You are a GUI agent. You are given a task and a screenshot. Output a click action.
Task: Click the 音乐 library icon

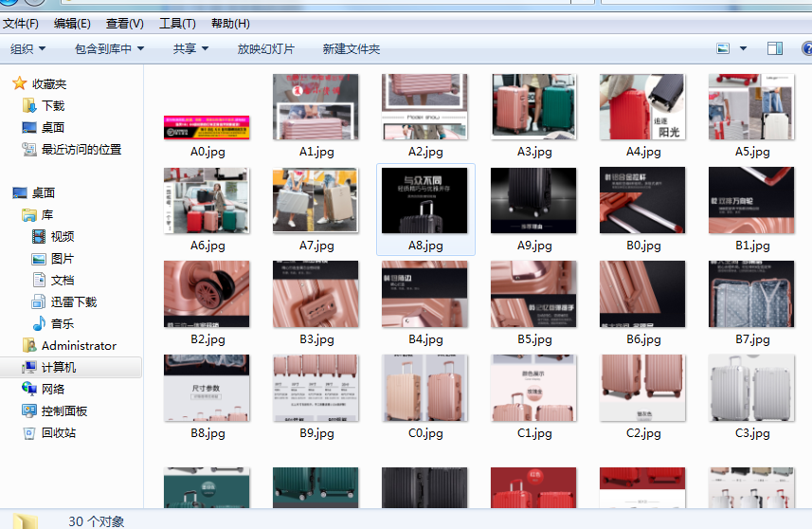[x=39, y=323]
